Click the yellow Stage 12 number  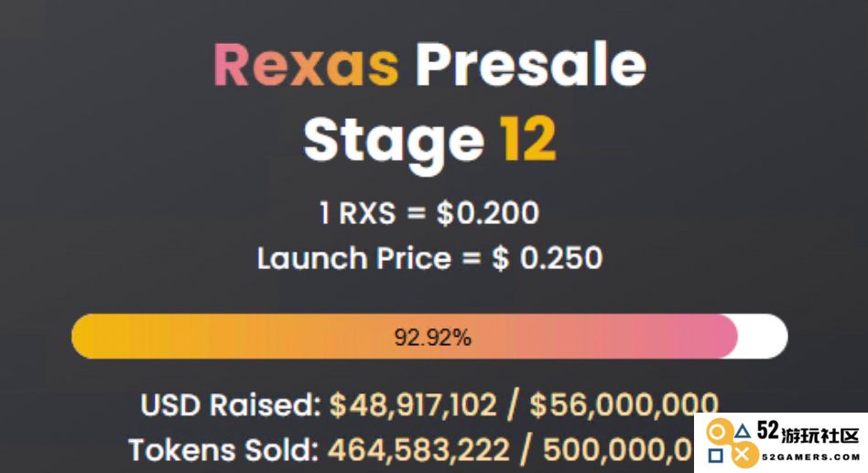point(527,139)
